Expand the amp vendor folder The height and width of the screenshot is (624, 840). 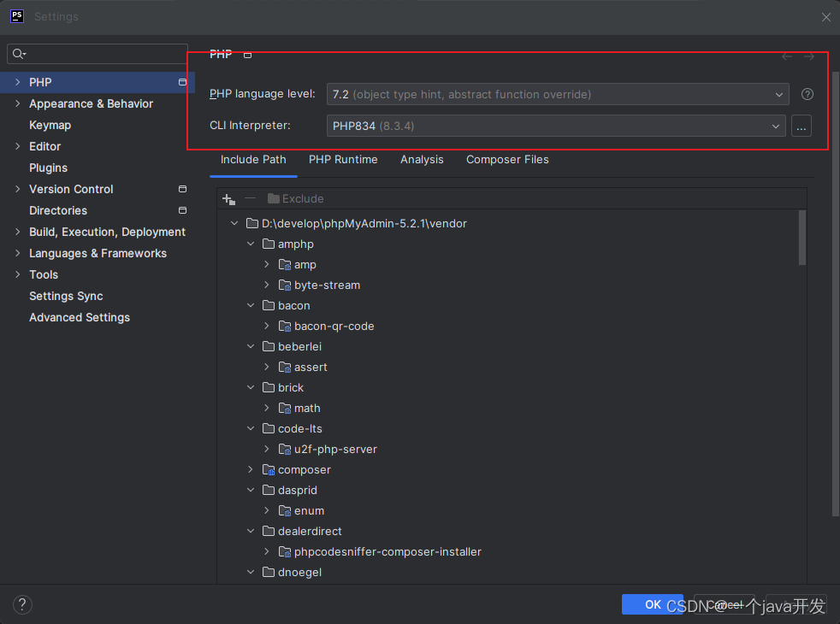tap(266, 264)
